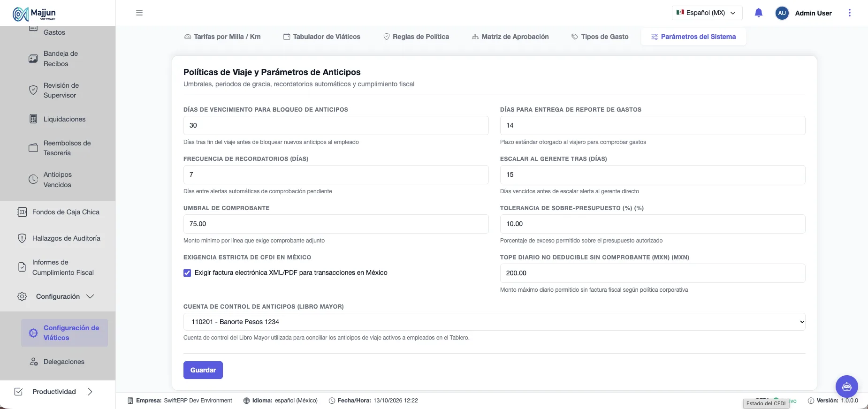
Task: Click the Umbral de Comprobante field 75.00
Action: point(336,224)
